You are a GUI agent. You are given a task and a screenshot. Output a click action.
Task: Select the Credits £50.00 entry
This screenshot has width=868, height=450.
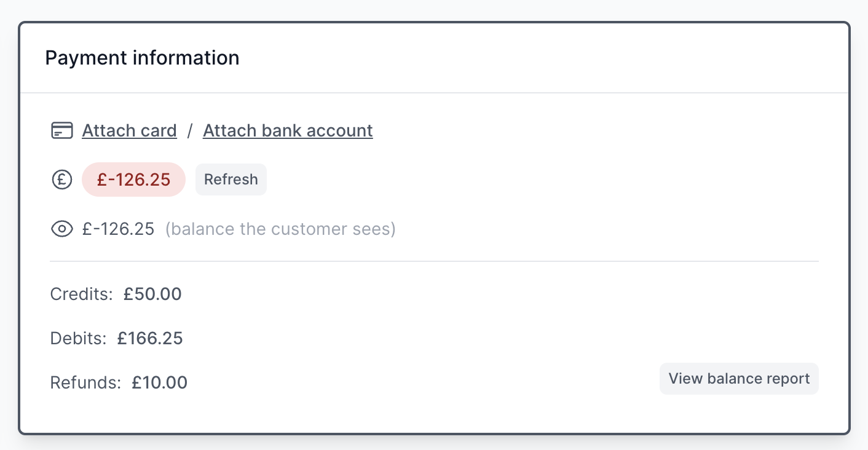(x=116, y=294)
